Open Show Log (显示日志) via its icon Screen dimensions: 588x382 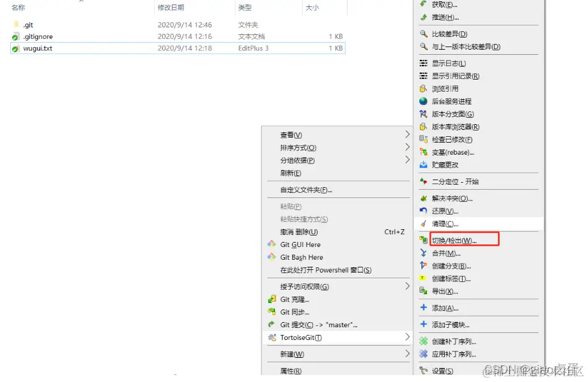423,63
